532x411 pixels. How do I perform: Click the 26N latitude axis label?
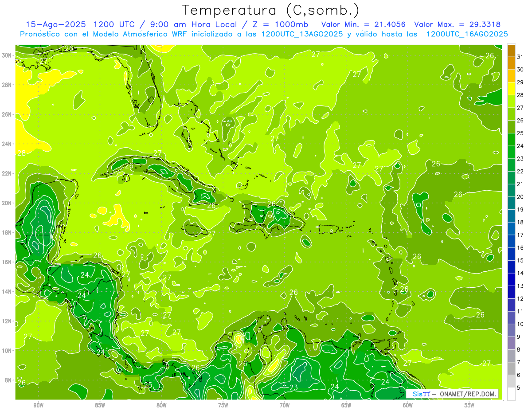(7, 114)
